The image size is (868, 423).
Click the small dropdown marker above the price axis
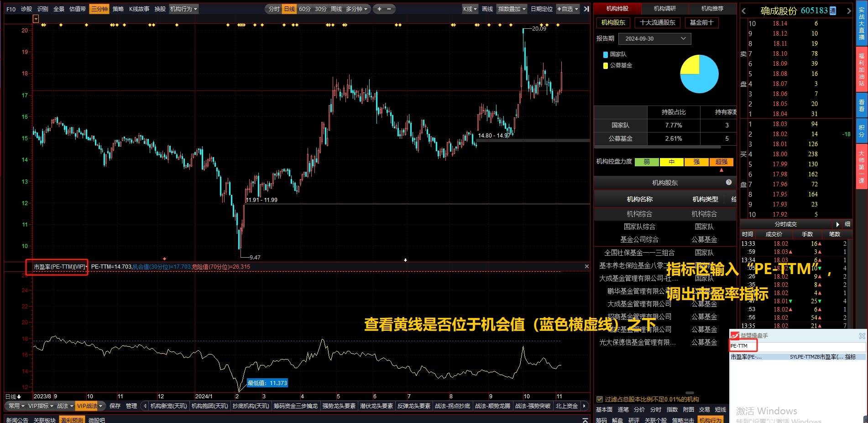[x=36, y=19]
